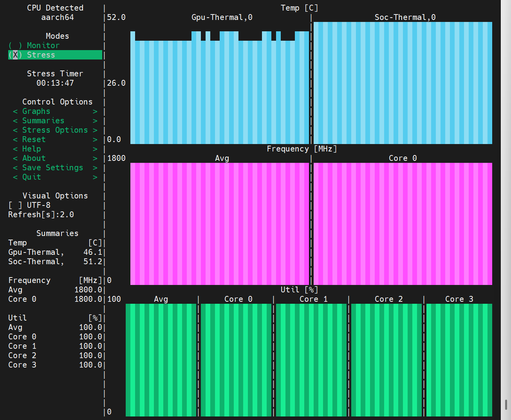
Task: Click the 1800 frequency axis label
Action: pyautogui.click(x=116, y=158)
